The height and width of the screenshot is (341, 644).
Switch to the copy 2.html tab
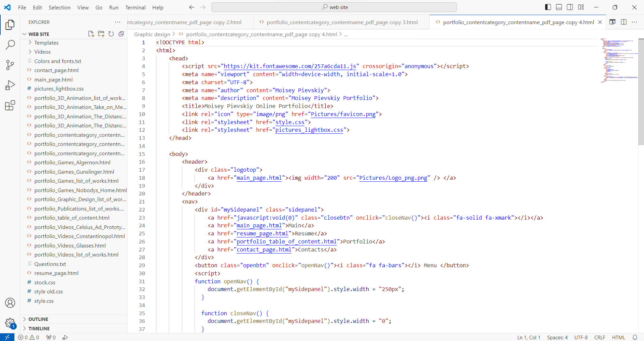click(x=190, y=22)
